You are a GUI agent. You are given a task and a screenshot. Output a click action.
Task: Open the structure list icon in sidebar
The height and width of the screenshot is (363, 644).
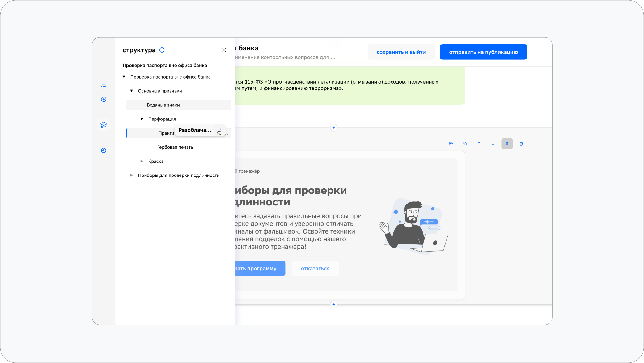coord(104,87)
